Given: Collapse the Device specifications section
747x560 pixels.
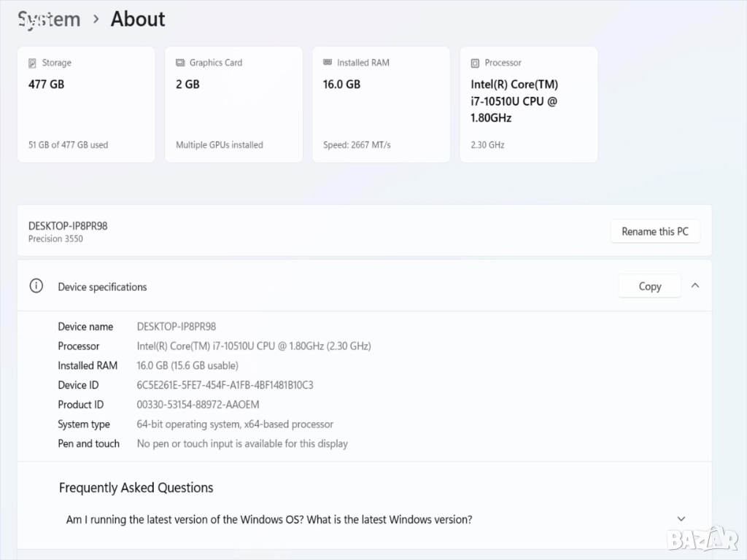Looking at the screenshot, I should pyautogui.click(x=695, y=286).
